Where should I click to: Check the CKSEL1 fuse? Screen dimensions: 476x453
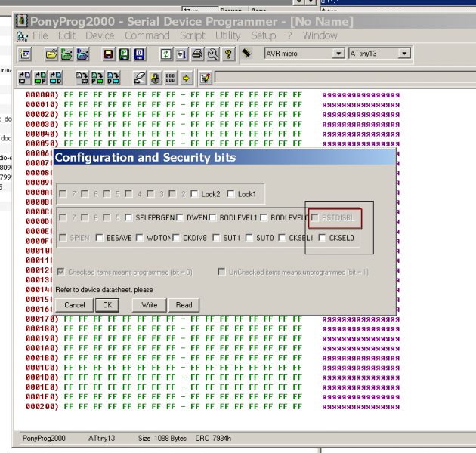[x=282, y=238]
